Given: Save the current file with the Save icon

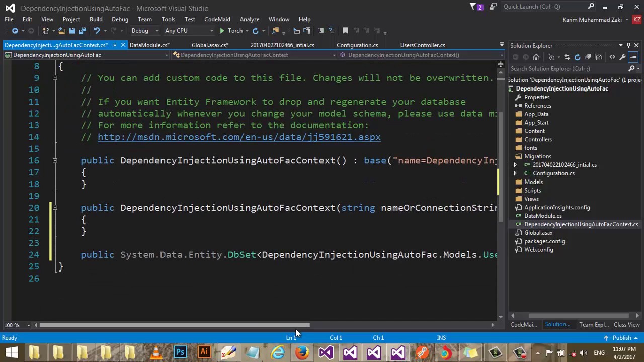Looking at the screenshot, I should [72, 31].
